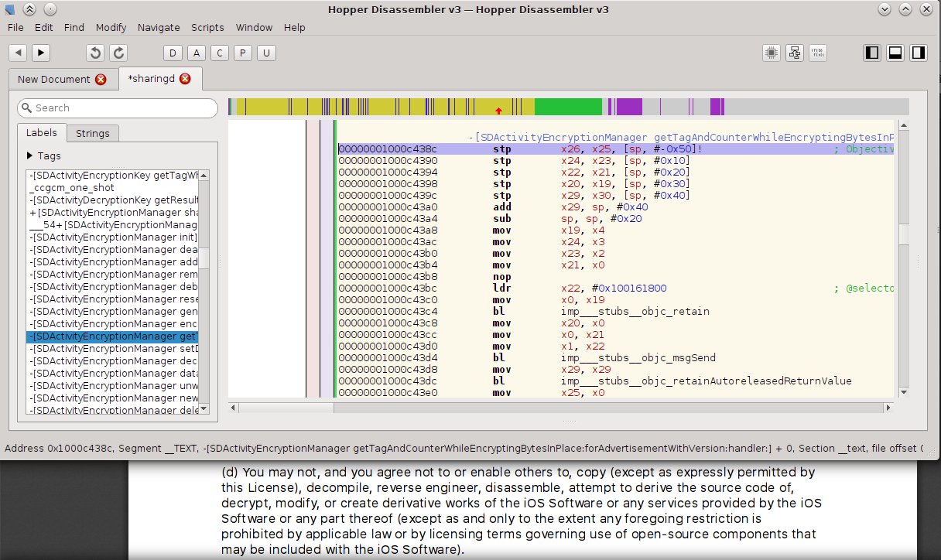The image size is (941, 560).
Task: Click imp___stubs__objc_retainAutoreleasedReturnValue target
Action: coord(707,381)
